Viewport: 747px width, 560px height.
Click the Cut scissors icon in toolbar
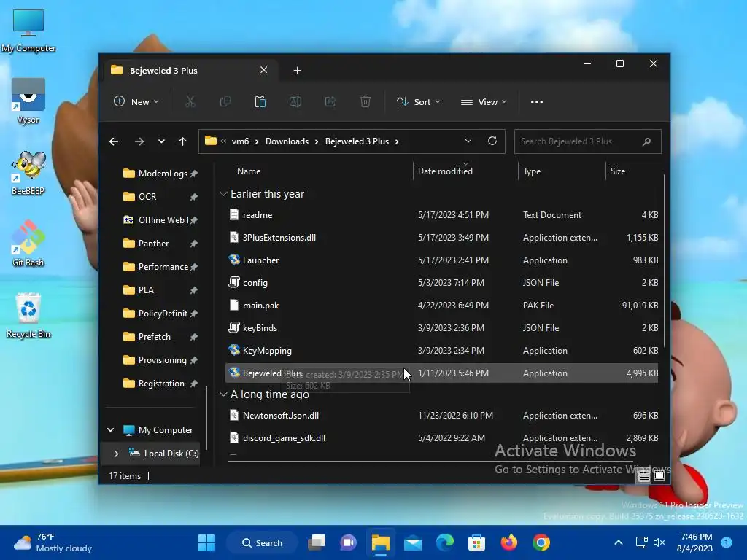pos(190,101)
